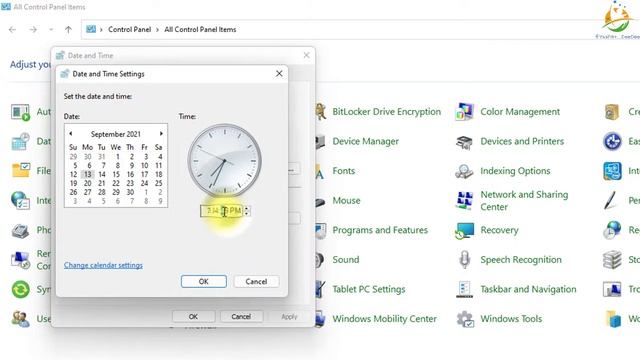This screenshot has width=640, height=360.
Task: Click the Programs and Features icon
Action: point(320,230)
